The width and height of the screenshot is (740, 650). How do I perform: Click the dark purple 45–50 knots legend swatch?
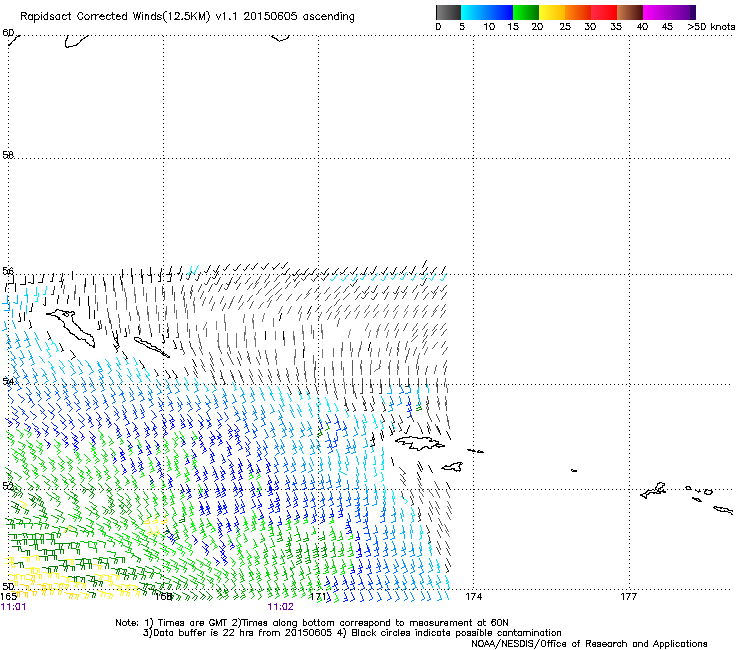(682, 12)
